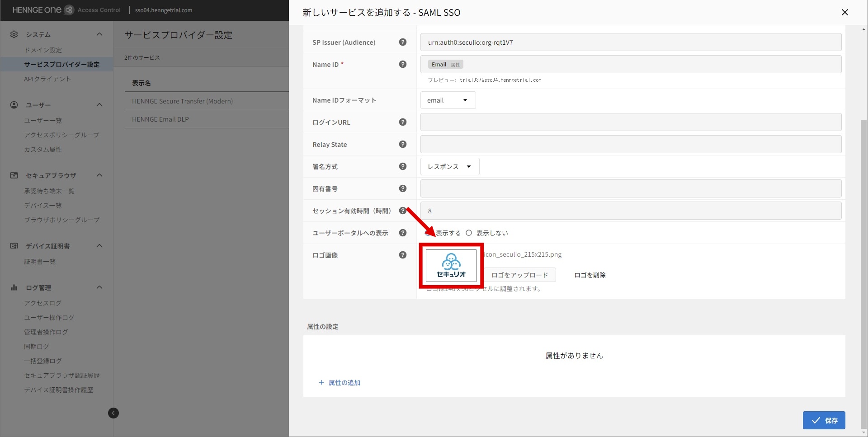Open ブラウザポリシーグループ in the sidebar
The width and height of the screenshot is (868, 437).
(x=62, y=220)
